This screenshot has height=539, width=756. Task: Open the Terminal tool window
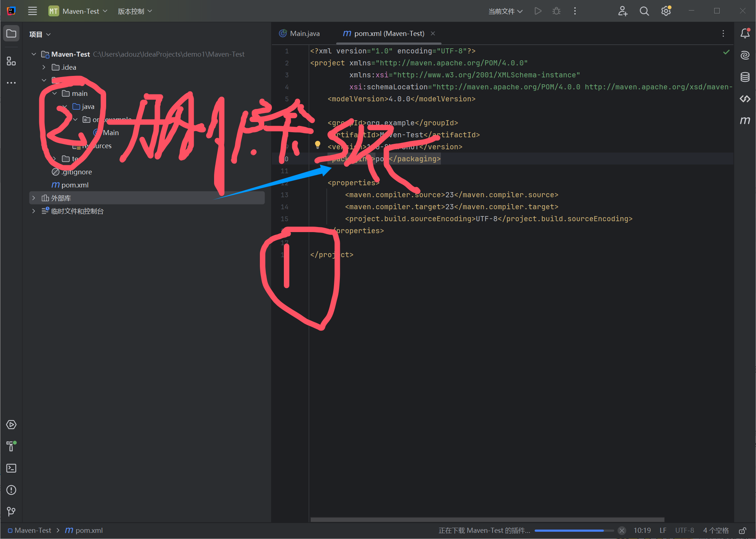(11, 468)
